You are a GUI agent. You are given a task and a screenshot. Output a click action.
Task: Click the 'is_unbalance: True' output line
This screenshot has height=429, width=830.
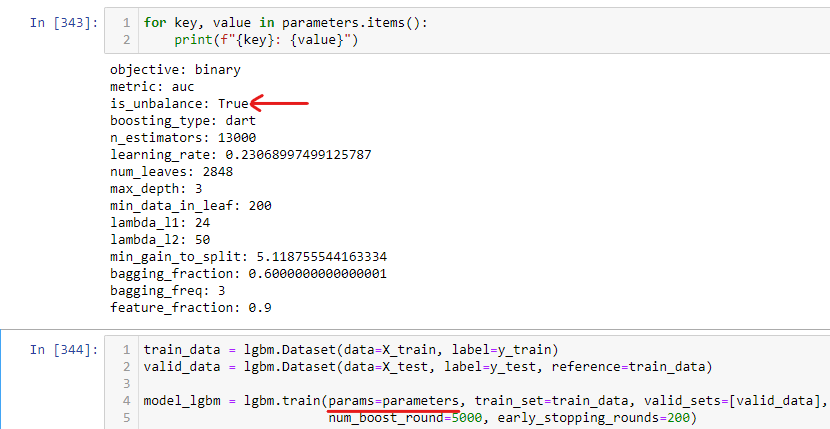(179, 104)
